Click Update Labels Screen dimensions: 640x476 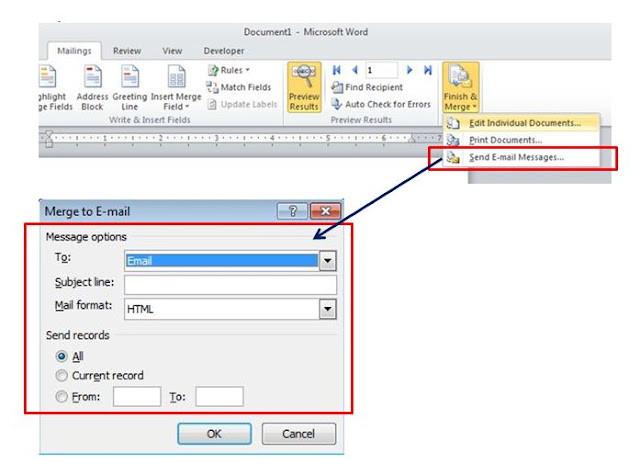coord(242,105)
